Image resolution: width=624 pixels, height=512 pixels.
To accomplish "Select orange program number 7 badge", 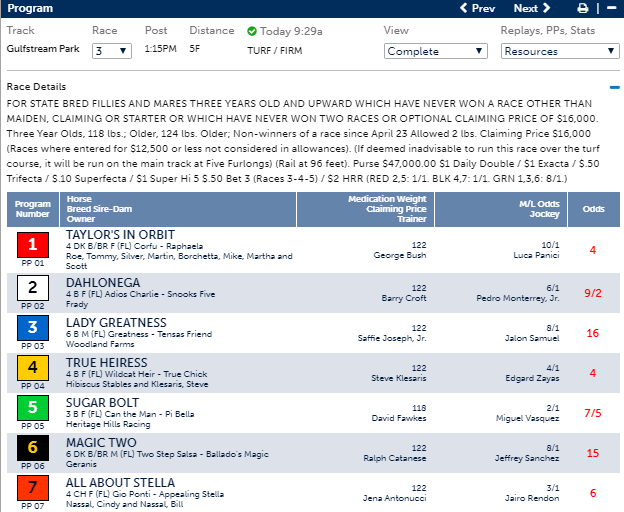I will pos(32,489).
